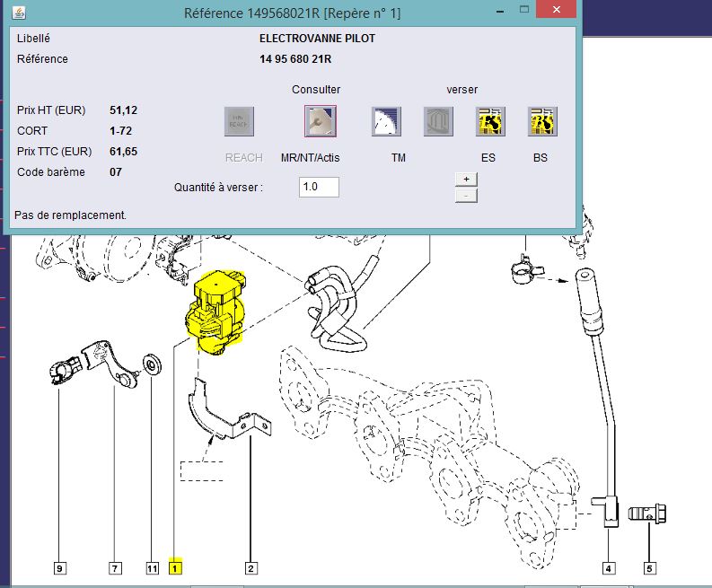The image size is (712, 588).
Task: Minimize the Référence dialog window
Action: point(500,11)
